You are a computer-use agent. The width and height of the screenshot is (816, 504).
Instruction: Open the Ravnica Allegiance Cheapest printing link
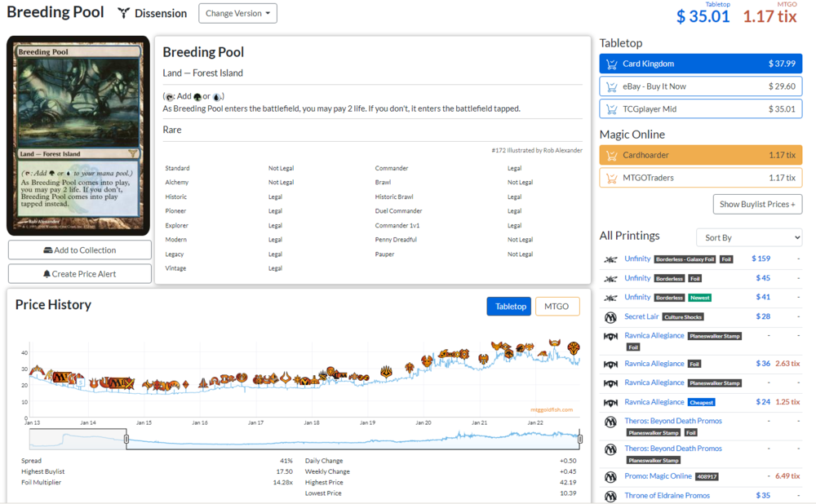coord(654,402)
